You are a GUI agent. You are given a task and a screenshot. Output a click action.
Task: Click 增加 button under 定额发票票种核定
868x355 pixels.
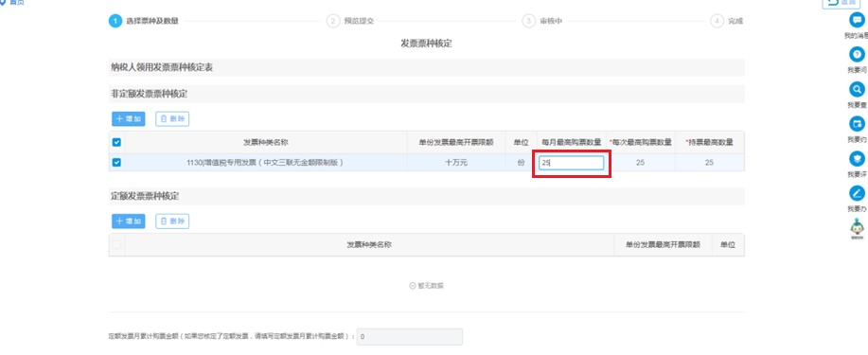129,222
